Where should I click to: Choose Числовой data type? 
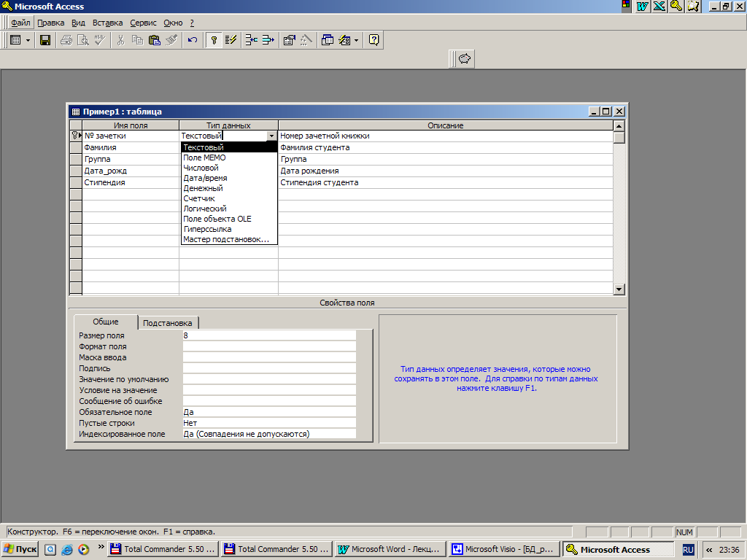tap(229, 168)
